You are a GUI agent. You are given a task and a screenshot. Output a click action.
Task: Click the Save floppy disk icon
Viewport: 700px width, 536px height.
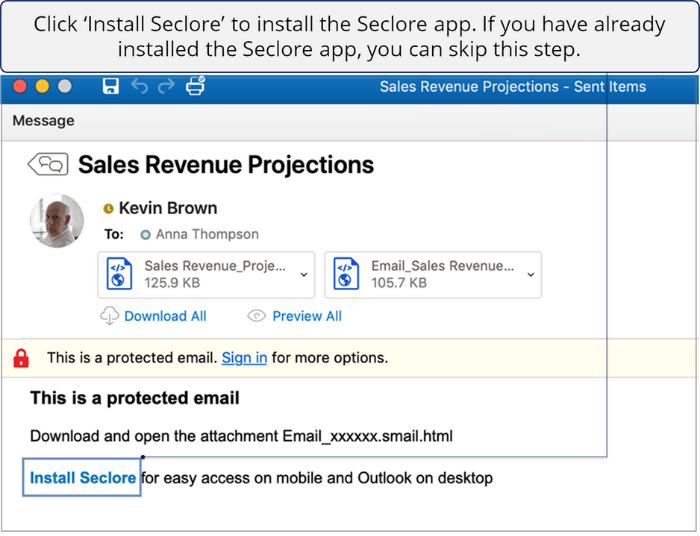(x=111, y=87)
